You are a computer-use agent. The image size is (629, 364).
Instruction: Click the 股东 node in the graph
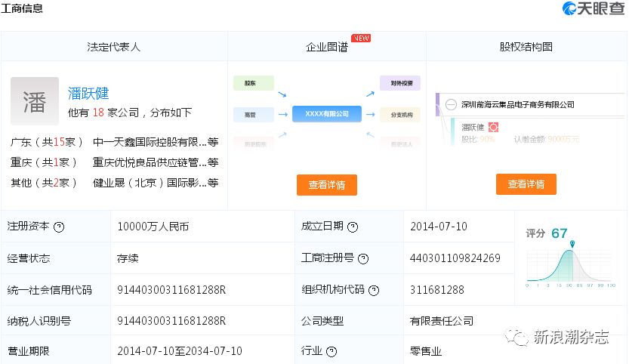(x=254, y=83)
